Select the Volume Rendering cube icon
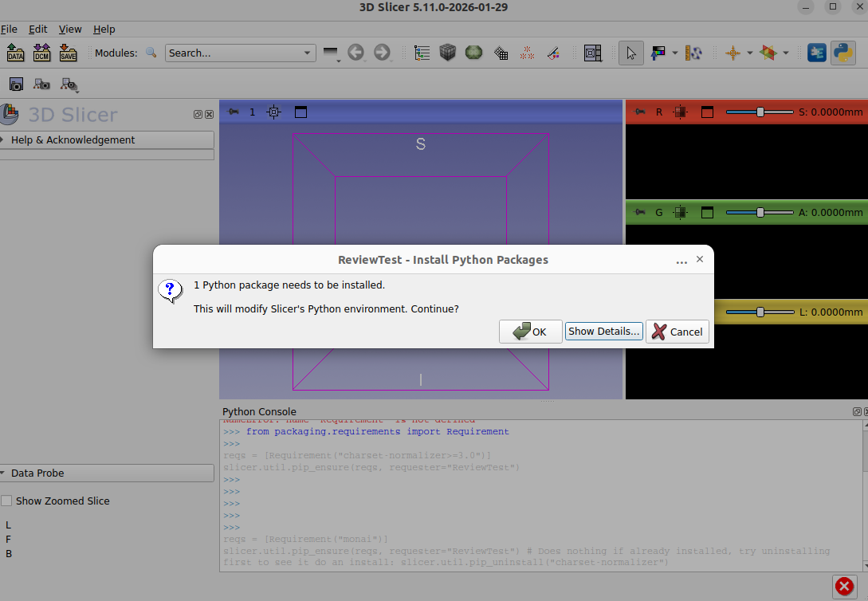 (447, 53)
